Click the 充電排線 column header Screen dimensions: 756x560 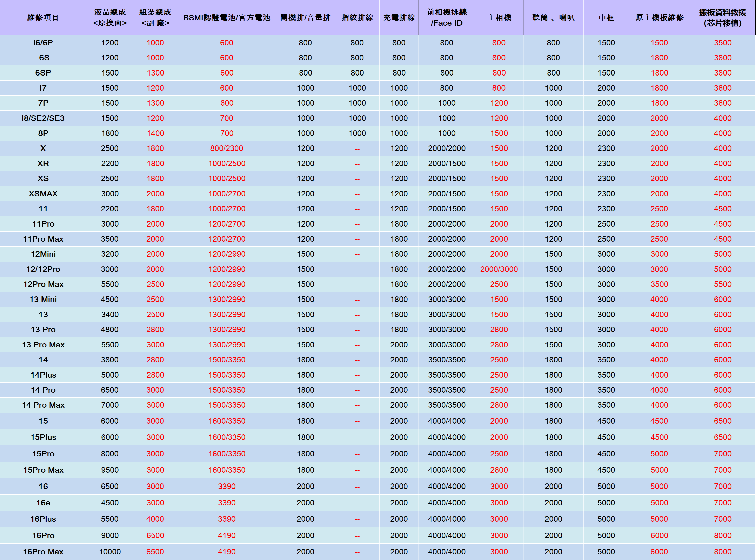[399, 18]
